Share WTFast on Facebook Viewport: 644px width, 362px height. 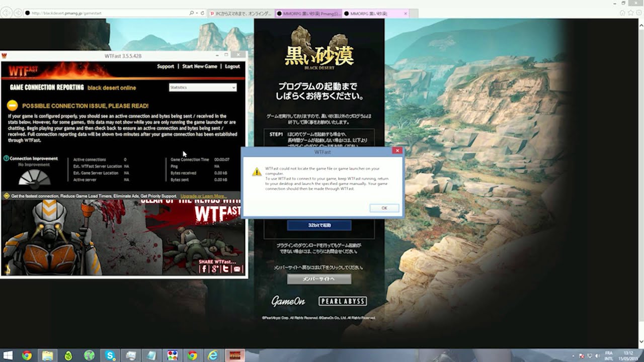pyautogui.click(x=204, y=269)
